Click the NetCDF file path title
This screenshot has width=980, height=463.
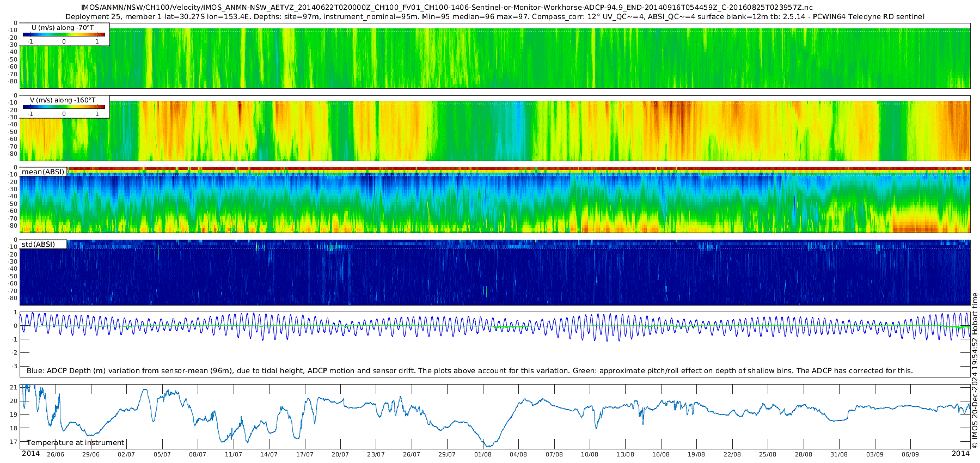(446, 8)
